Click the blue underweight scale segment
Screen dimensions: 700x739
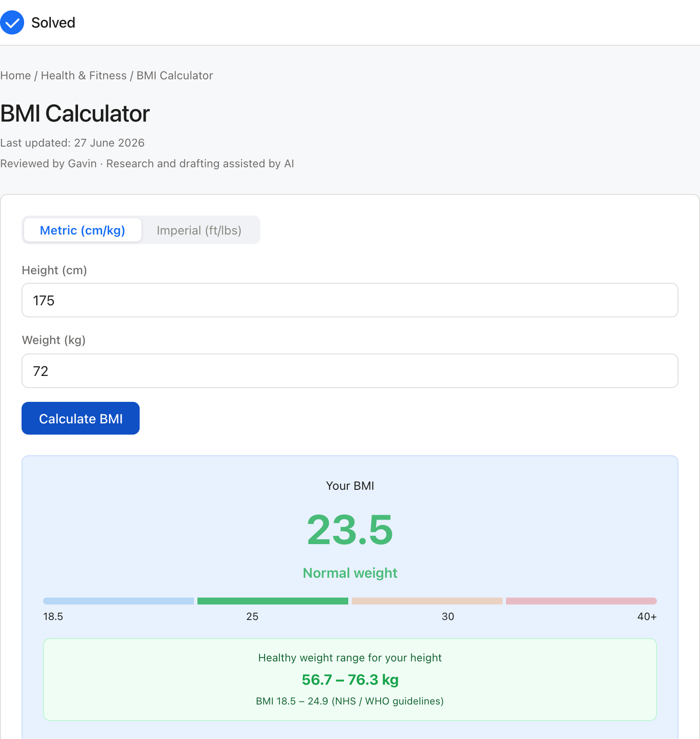coord(119,601)
